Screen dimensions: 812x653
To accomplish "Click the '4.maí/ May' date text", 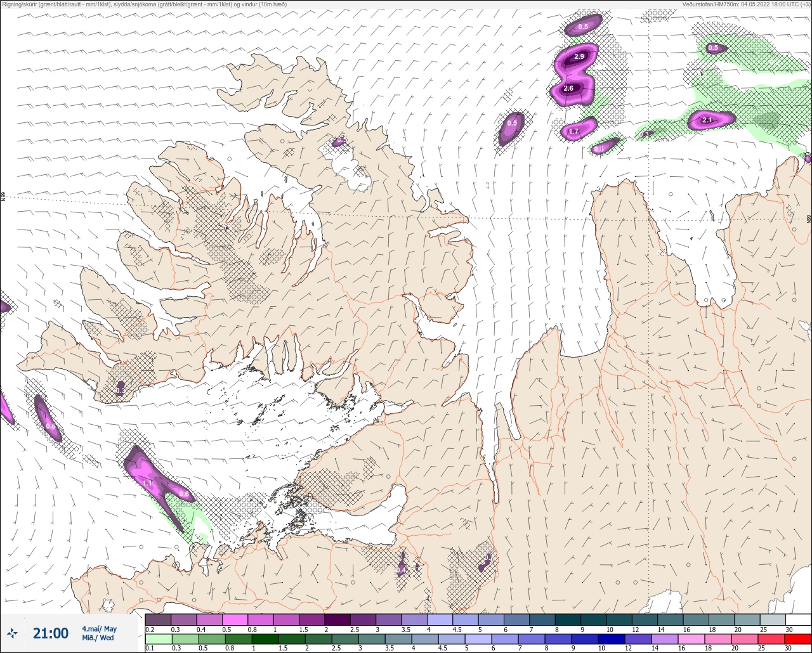I will pos(100,629).
